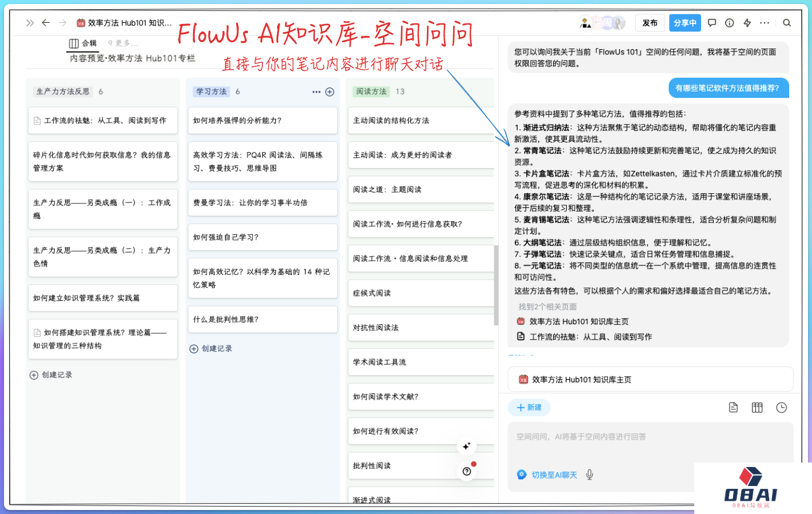Viewport: 812px width, 514px height.
Task: Open search magnifier icon
Action: click(x=787, y=23)
